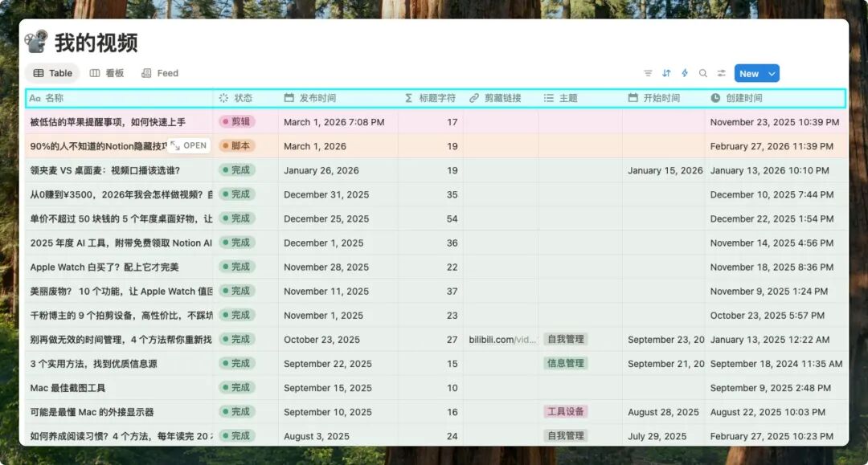Click title character count 54
868x465 pixels.
tap(452, 219)
